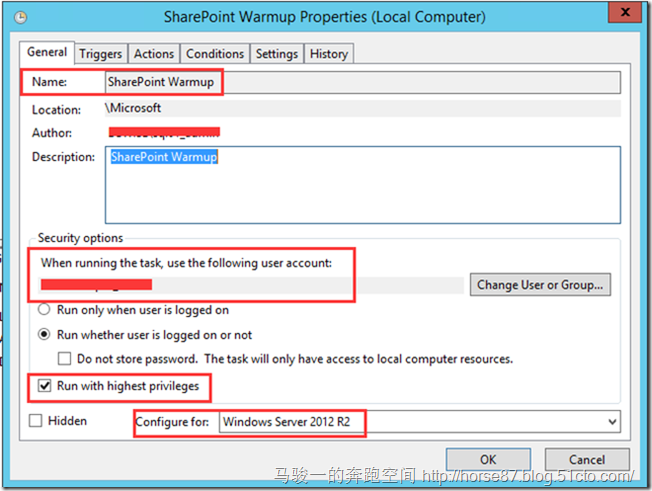The height and width of the screenshot is (491, 652).
Task: Click the task scheduler clock icon in title bar
Action: (x=20, y=17)
